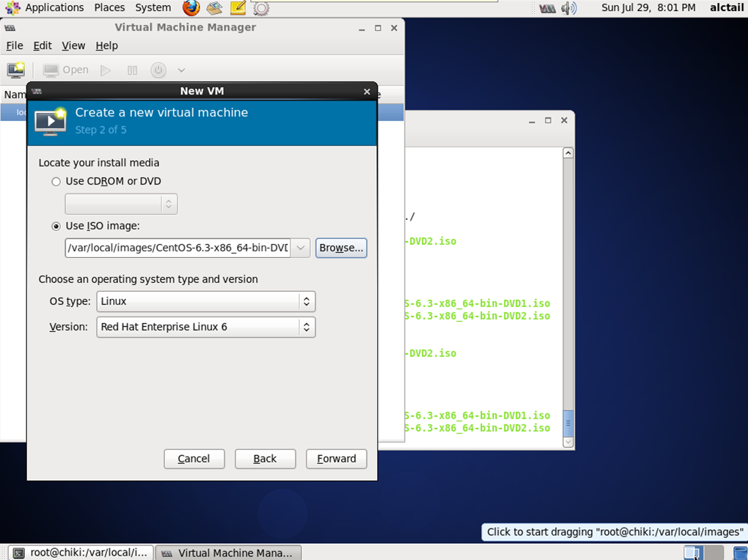Screen dimensions: 748x560
Task: Click the Shut Down power toolbar button
Action: (158, 70)
